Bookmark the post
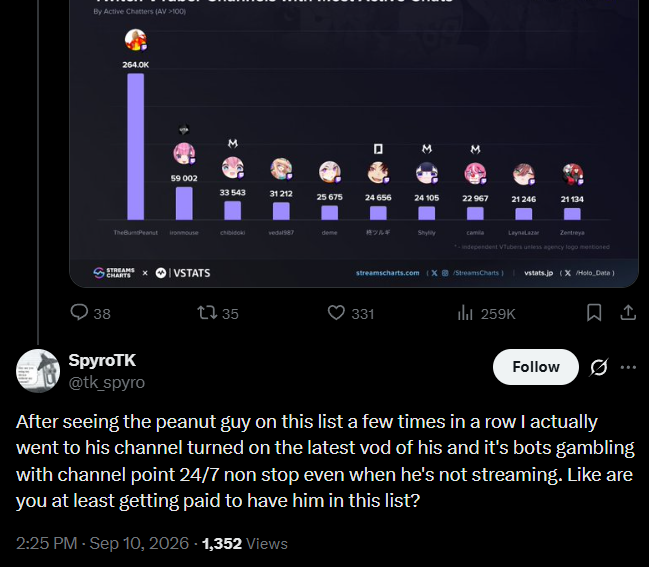The height and width of the screenshot is (567, 649). [x=594, y=312]
